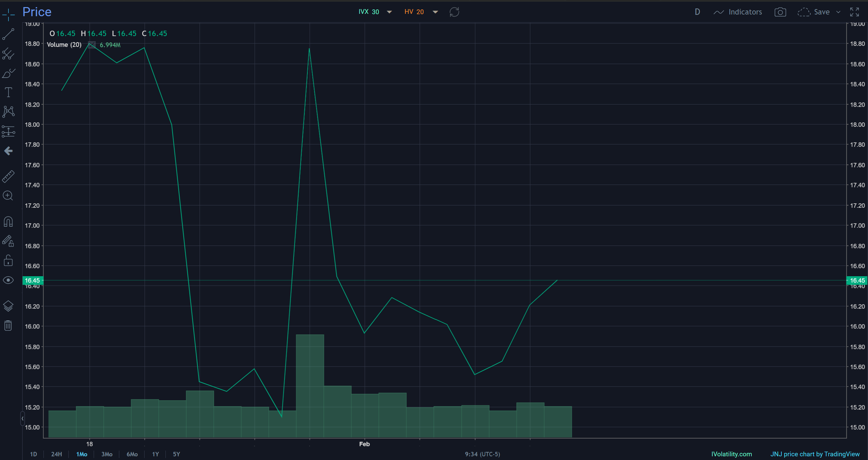Select the pitchfork drawing tool
The image size is (868, 460).
pos(8,54)
